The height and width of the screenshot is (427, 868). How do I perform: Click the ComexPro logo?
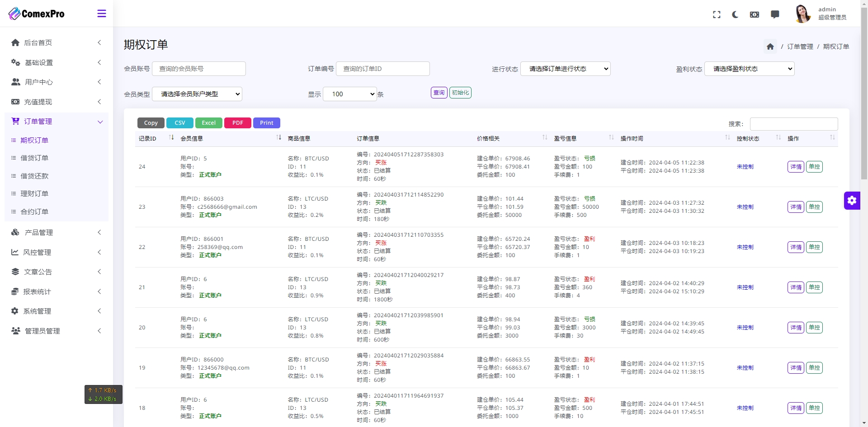37,14
